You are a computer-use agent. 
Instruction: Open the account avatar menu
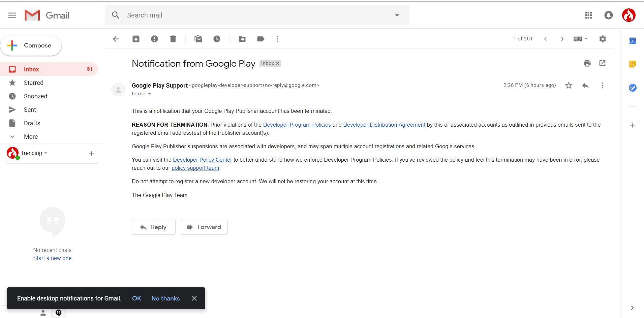pyautogui.click(x=629, y=15)
